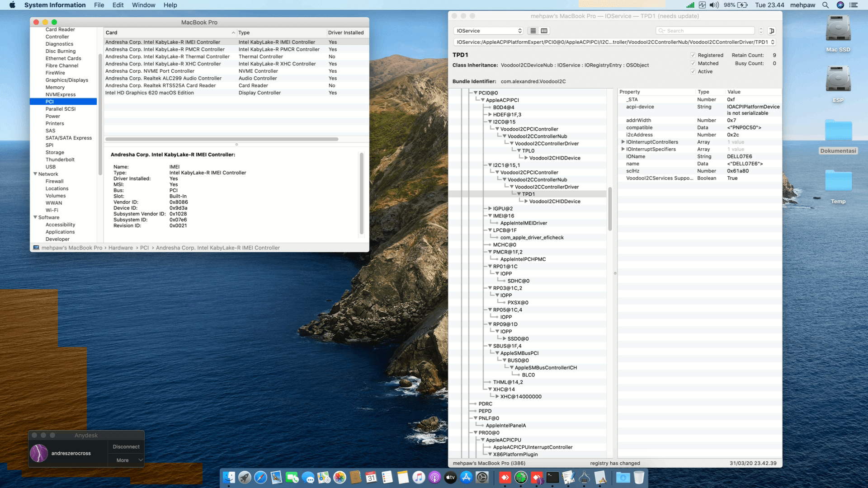
Task: Expand the IOInterruptControllers property
Action: click(623, 142)
